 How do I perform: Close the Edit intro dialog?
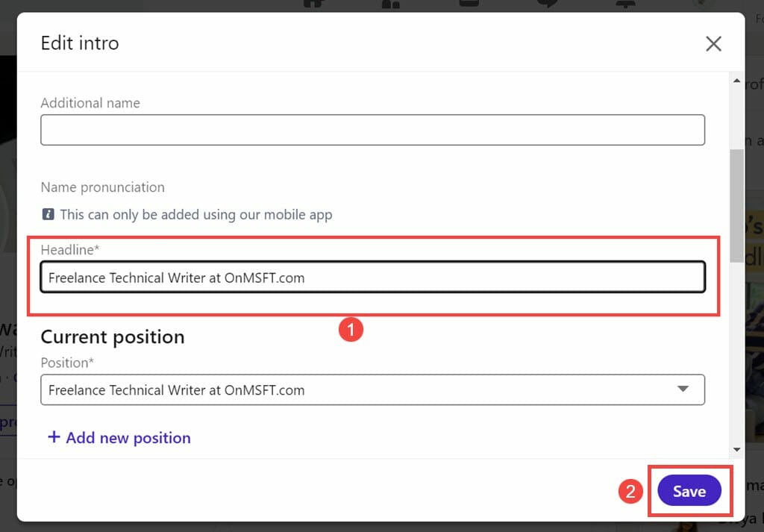coord(713,44)
